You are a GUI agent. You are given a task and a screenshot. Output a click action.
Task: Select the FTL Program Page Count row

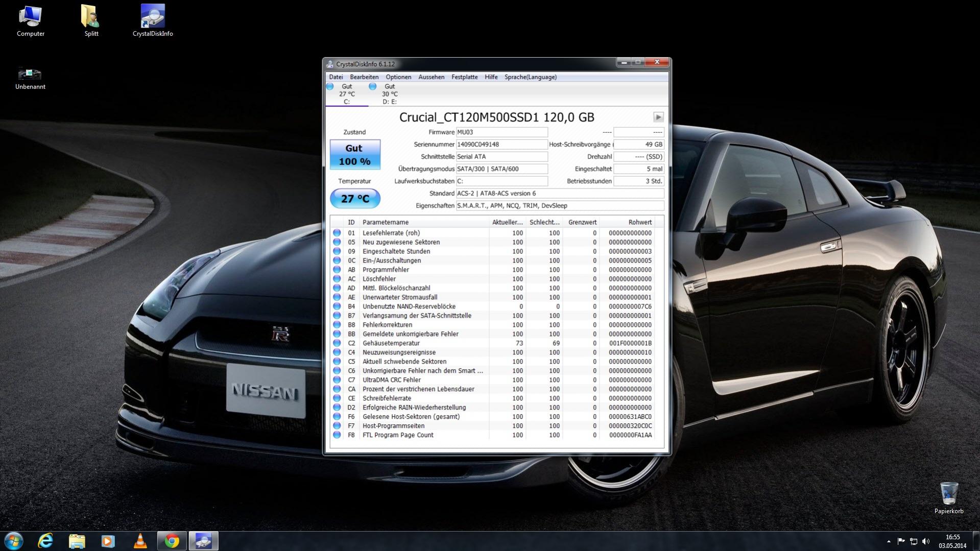(x=493, y=435)
